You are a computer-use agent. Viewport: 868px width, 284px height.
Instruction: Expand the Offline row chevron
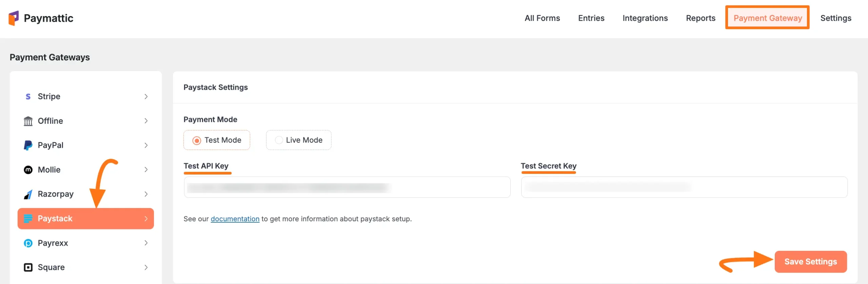click(146, 121)
